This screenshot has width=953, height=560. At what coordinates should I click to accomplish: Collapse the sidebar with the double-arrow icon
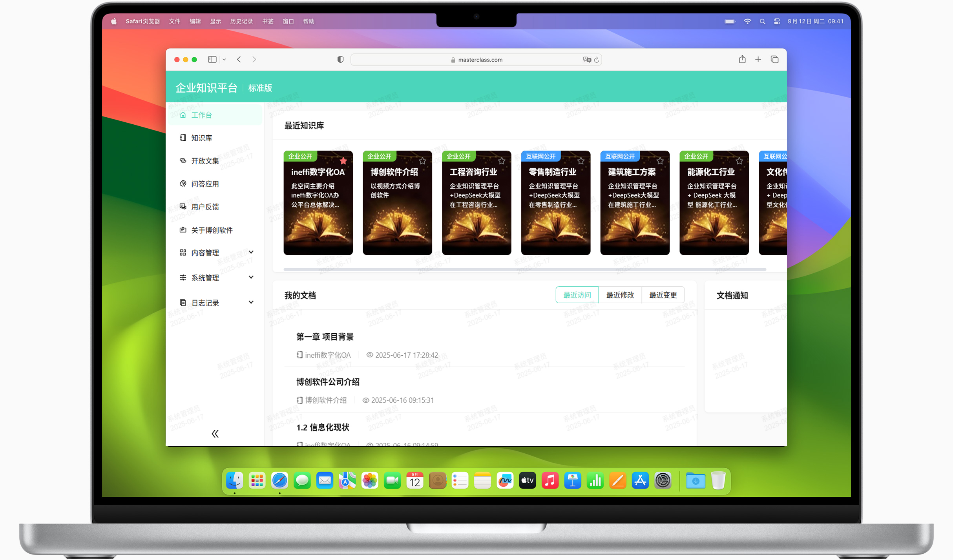tap(215, 433)
